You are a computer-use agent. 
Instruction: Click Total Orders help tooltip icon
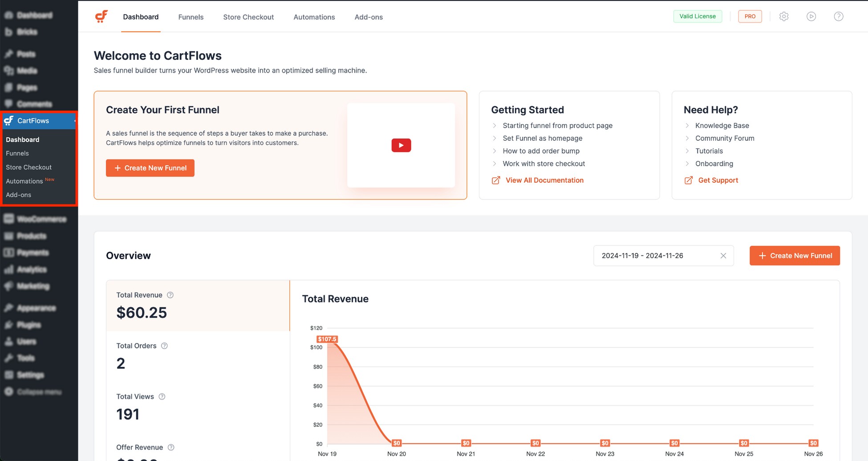point(164,346)
